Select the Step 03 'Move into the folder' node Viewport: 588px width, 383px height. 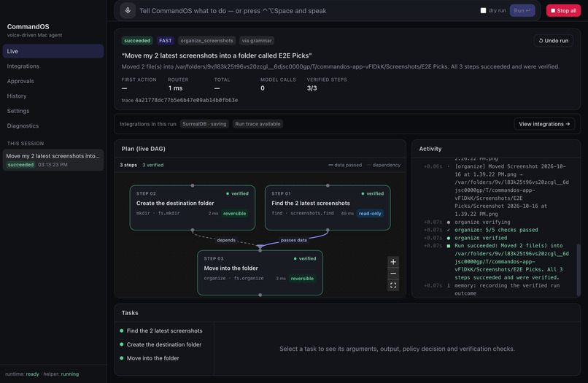click(x=260, y=273)
